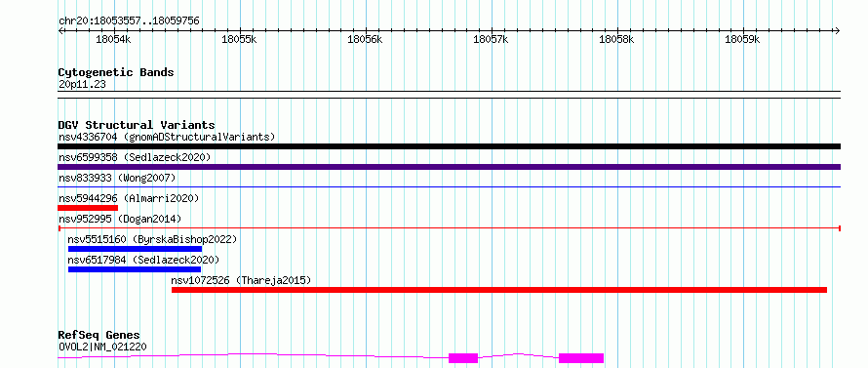This screenshot has height=368, width=868.
Task: Click the thin blue nsv833933 variant line
Action: click(x=449, y=186)
